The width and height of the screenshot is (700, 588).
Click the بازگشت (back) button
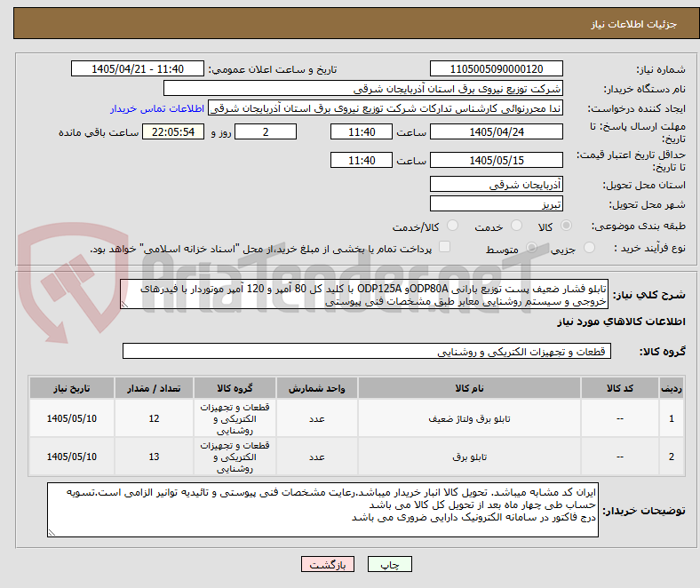pyautogui.click(x=328, y=564)
